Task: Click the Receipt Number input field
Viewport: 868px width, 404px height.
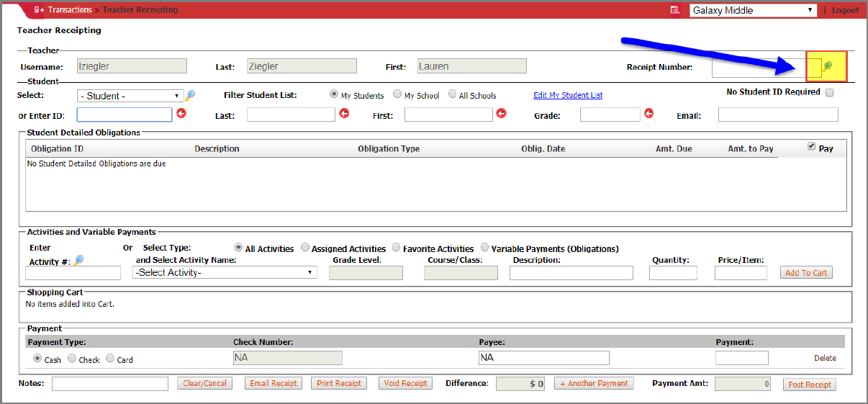Action: coord(767,67)
